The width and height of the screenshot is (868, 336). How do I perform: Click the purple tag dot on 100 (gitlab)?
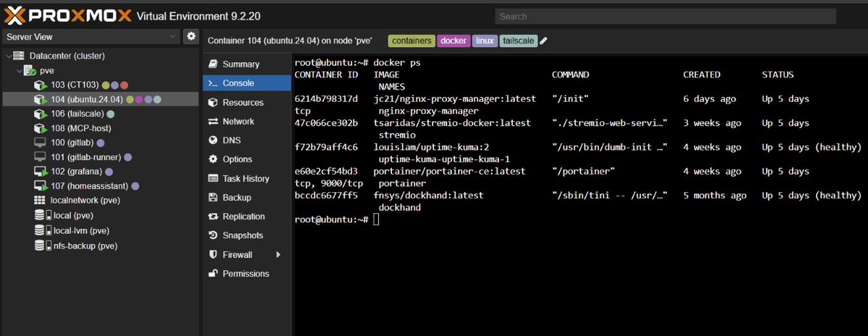tap(101, 143)
